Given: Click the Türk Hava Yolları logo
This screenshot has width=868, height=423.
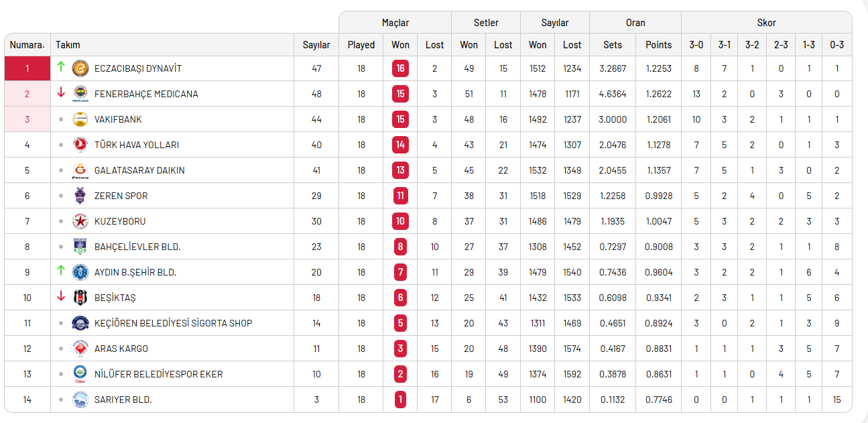Looking at the screenshot, I should pos(80,145).
